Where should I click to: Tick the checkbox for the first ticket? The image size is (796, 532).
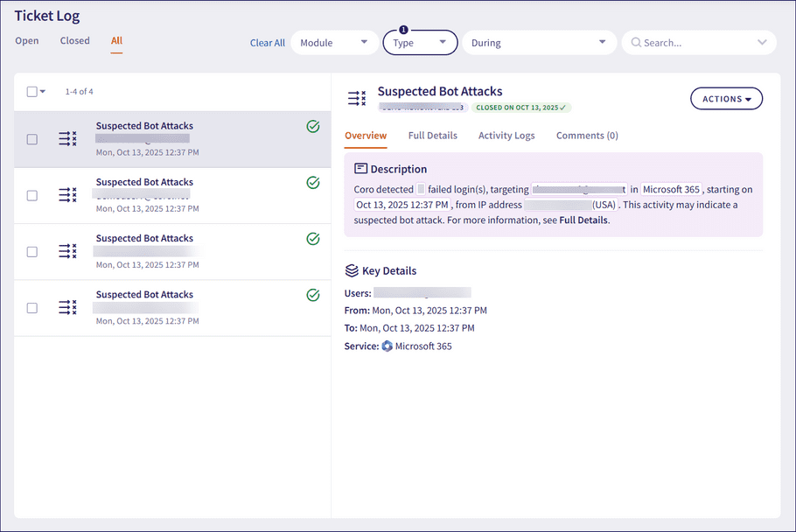(32, 139)
